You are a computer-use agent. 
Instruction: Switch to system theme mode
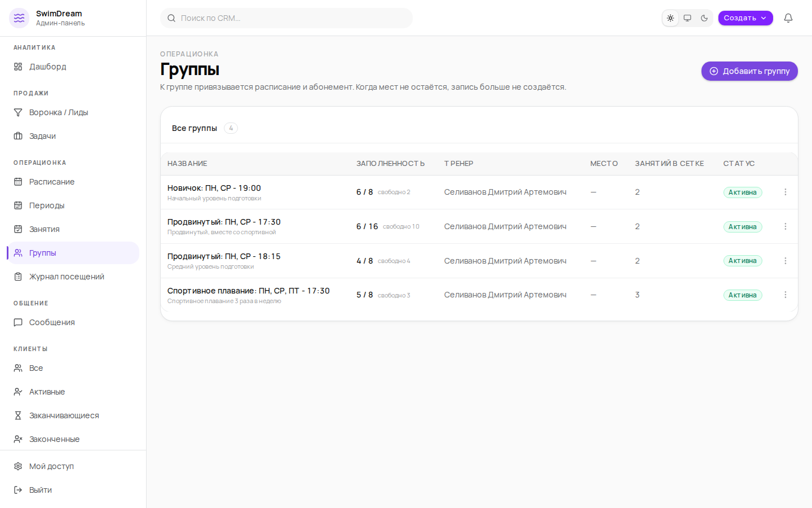point(687,18)
